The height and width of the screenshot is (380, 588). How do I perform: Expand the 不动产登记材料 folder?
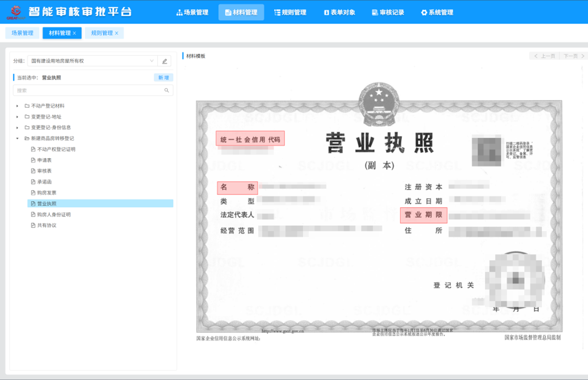pos(17,106)
